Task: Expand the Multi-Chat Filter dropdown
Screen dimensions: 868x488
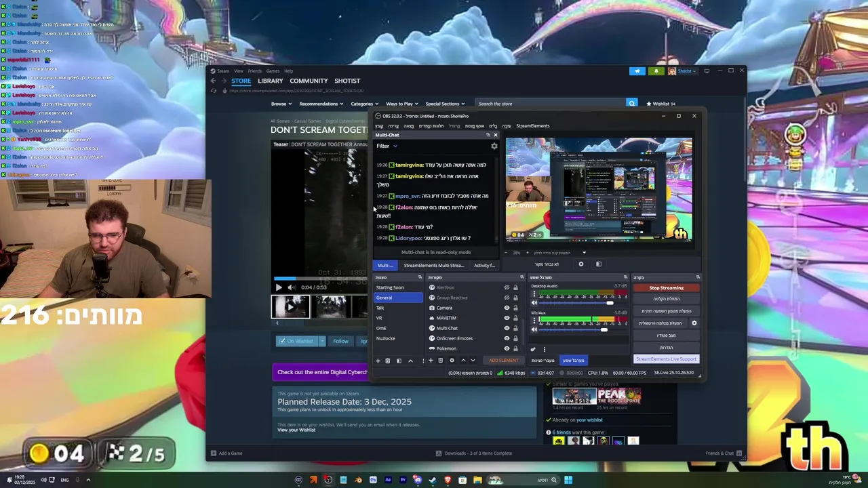Action: click(387, 146)
